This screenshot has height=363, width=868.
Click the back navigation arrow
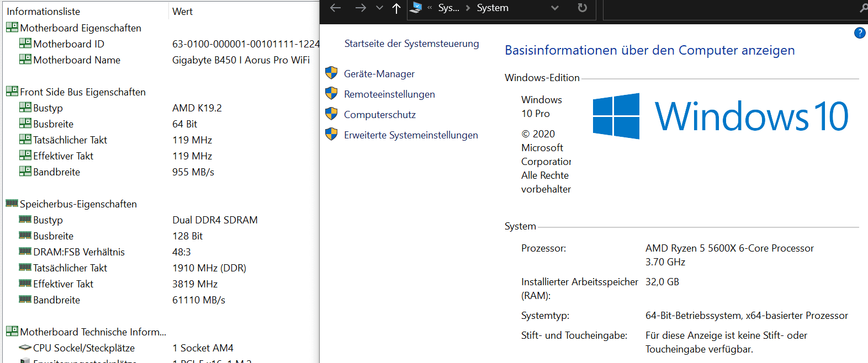335,8
